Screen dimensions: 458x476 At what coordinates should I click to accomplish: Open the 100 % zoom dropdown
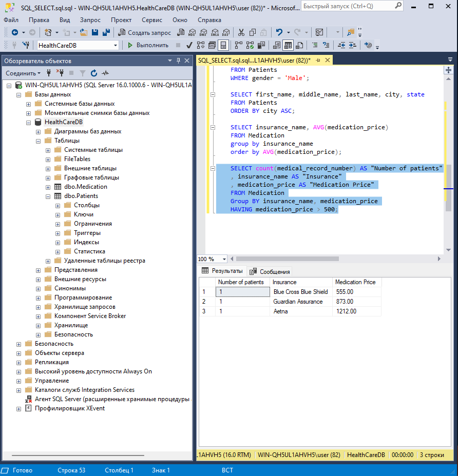[224, 259]
